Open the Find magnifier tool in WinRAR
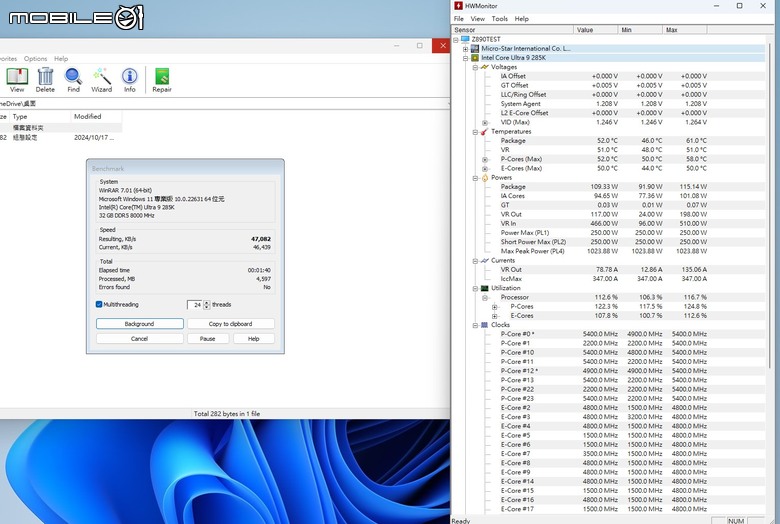 tap(73, 80)
